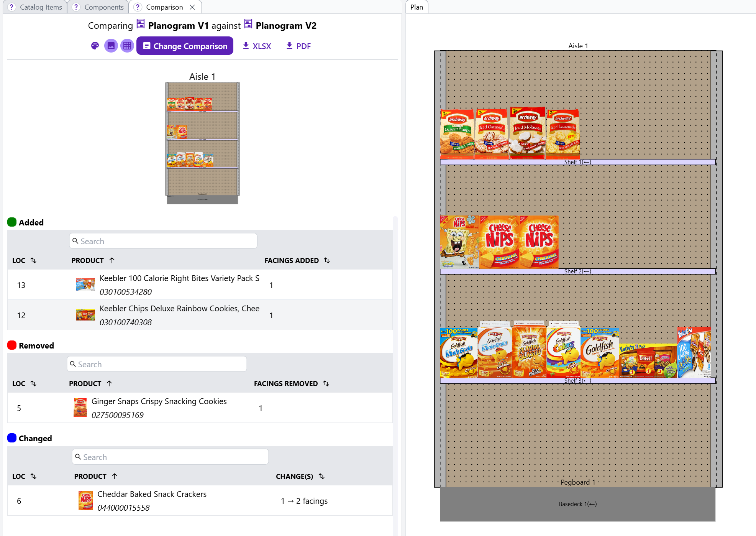
Task: Sort Changed table by Change(s)
Action: (321, 476)
